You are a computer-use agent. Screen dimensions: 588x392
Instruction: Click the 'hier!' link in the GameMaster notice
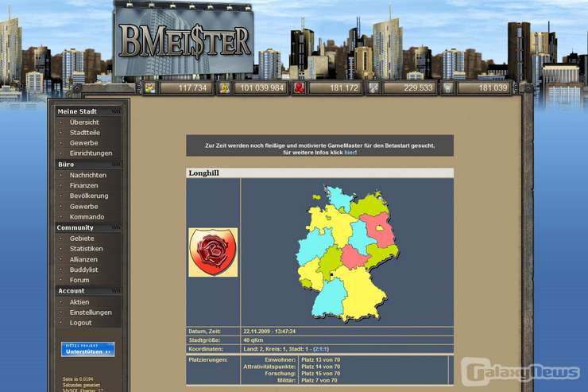coord(350,153)
